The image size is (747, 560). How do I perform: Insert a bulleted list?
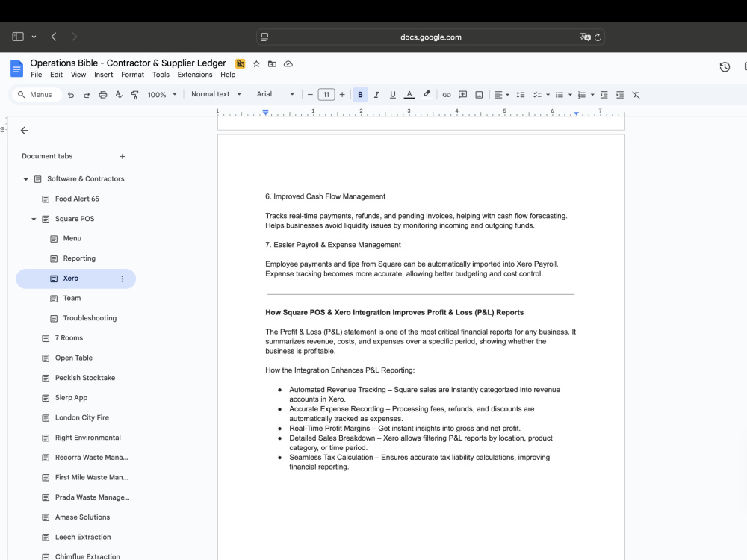tap(560, 95)
